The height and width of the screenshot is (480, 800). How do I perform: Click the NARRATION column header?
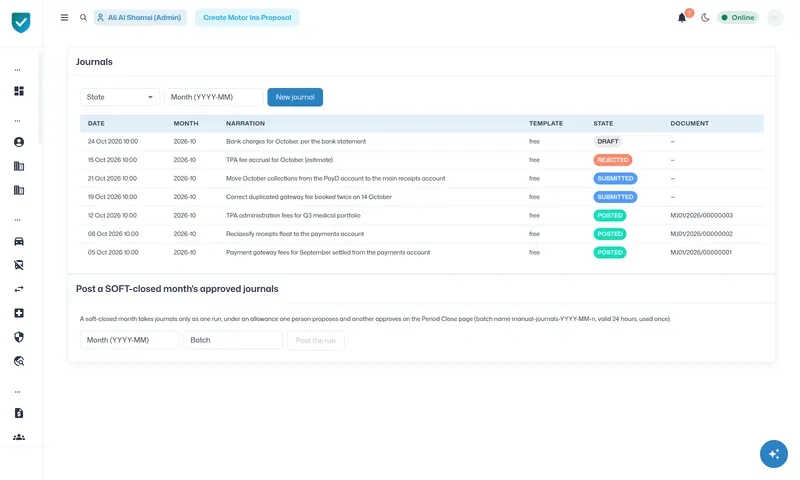245,123
